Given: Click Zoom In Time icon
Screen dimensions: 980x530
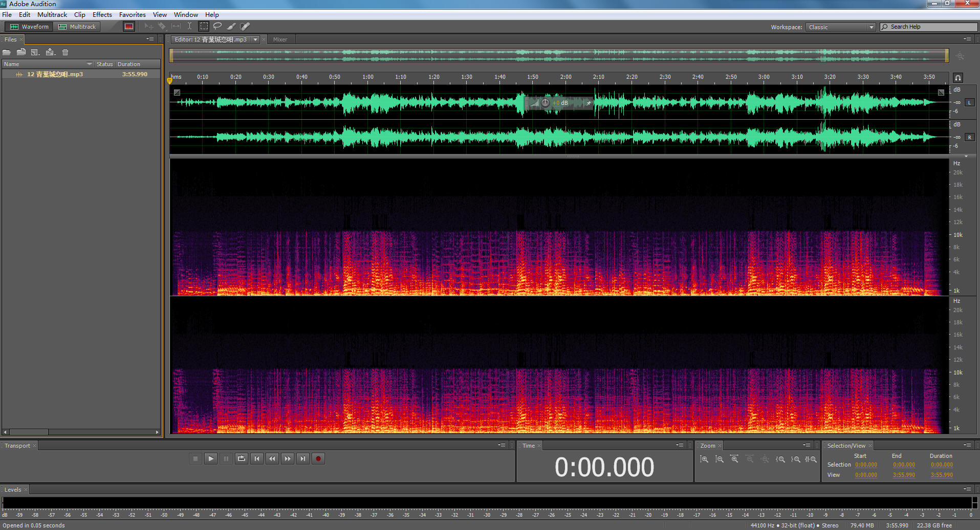Looking at the screenshot, I should (x=734, y=459).
